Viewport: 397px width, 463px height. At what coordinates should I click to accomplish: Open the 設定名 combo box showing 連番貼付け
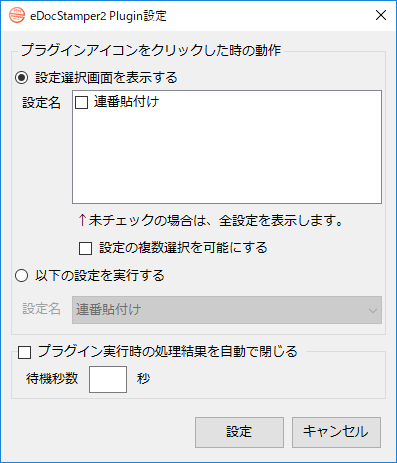point(227,310)
